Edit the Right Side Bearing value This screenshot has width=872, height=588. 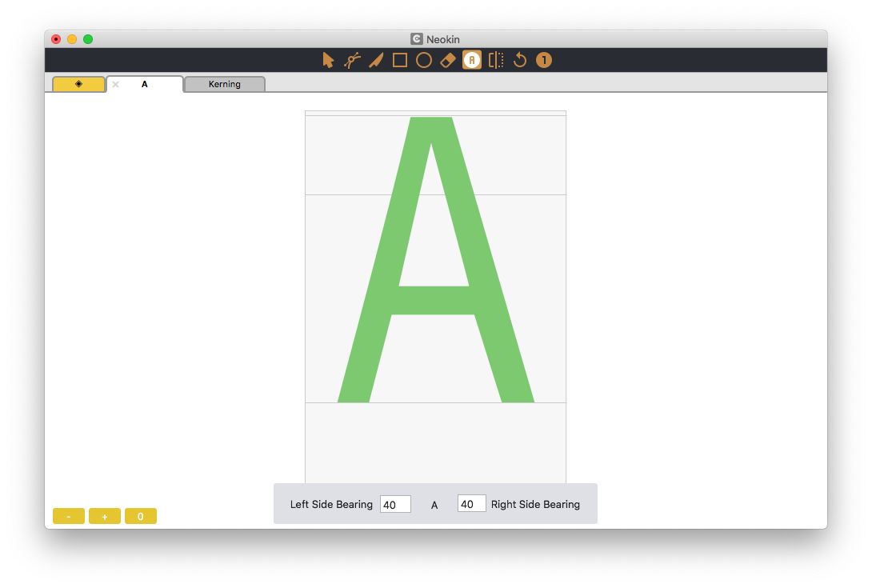pos(471,503)
